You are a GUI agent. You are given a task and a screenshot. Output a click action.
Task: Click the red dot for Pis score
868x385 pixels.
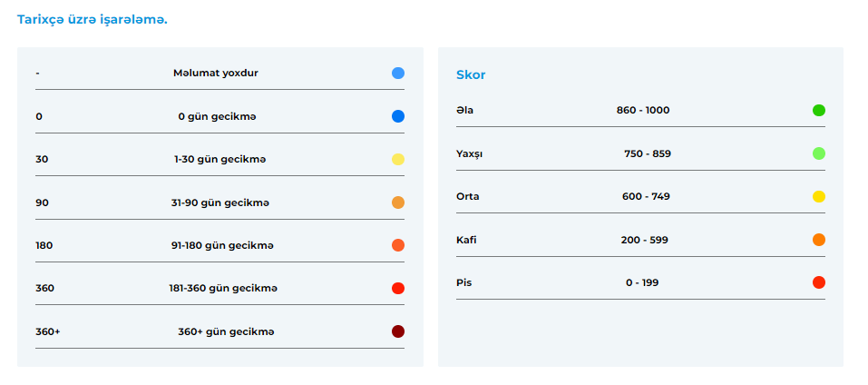819,282
